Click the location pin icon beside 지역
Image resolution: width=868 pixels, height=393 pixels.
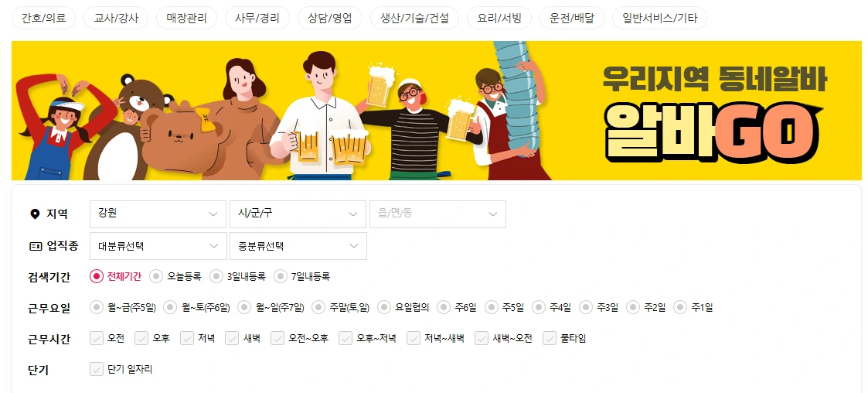[36, 214]
